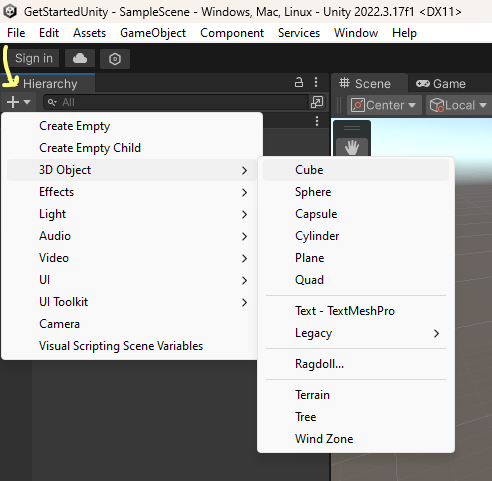Switch to the Game tab
492x481 pixels.
(x=441, y=84)
